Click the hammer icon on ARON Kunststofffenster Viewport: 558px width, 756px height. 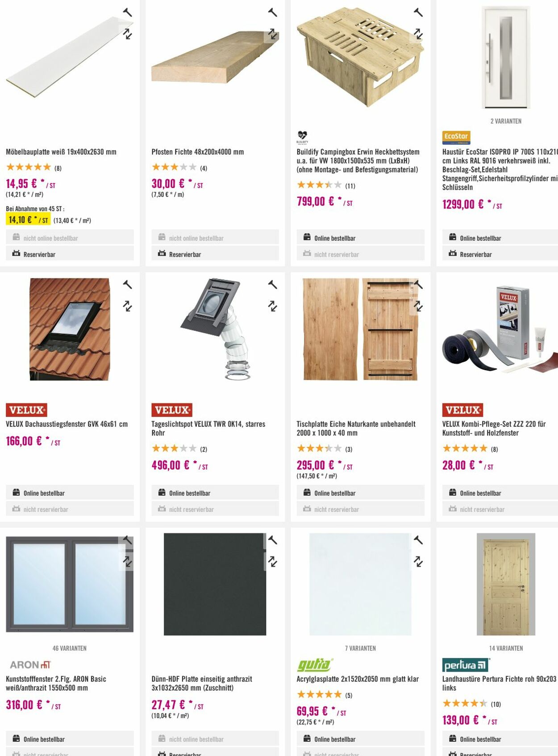click(127, 540)
